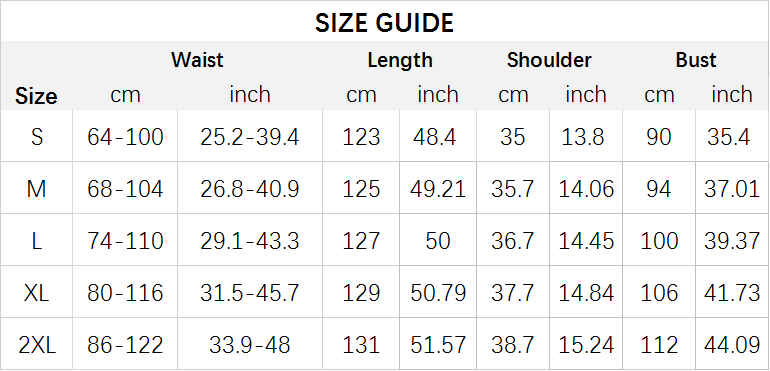Click shoulder cell 38.7 cm
The height and width of the screenshot is (371, 770).
(513, 345)
